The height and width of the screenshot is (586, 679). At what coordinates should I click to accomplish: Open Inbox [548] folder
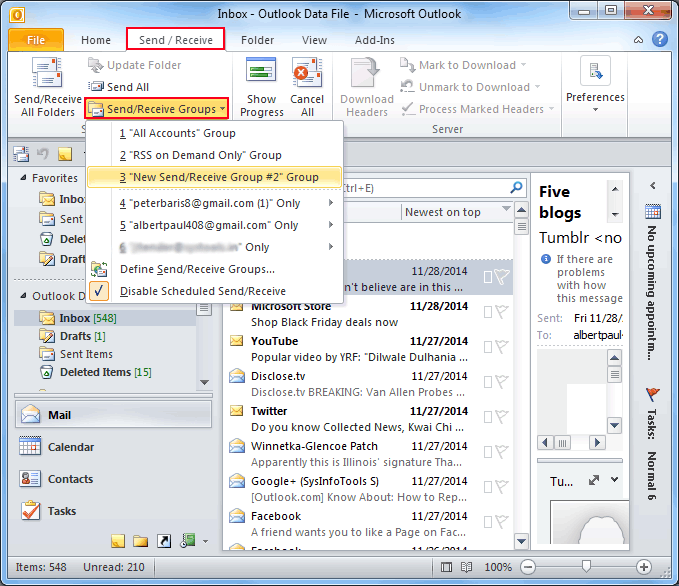point(105,318)
